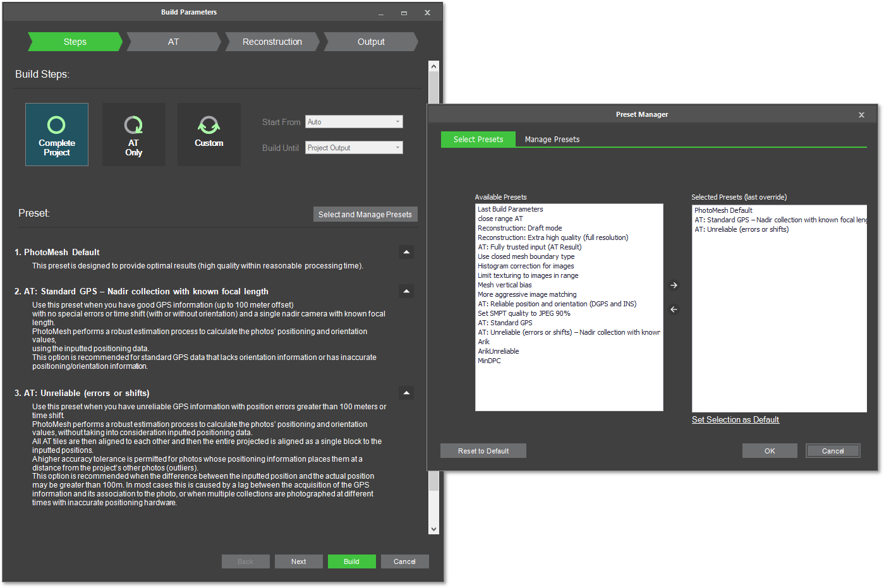The image size is (884, 588).
Task: Select Histogram correction for images preset
Action: pos(526,266)
